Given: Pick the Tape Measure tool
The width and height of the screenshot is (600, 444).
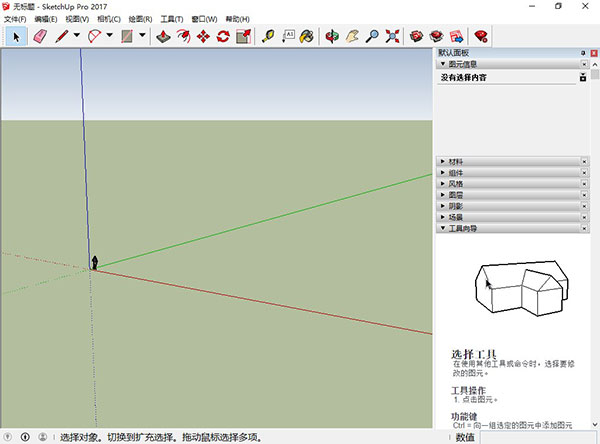Looking at the screenshot, I should click(x=268, y=37).
